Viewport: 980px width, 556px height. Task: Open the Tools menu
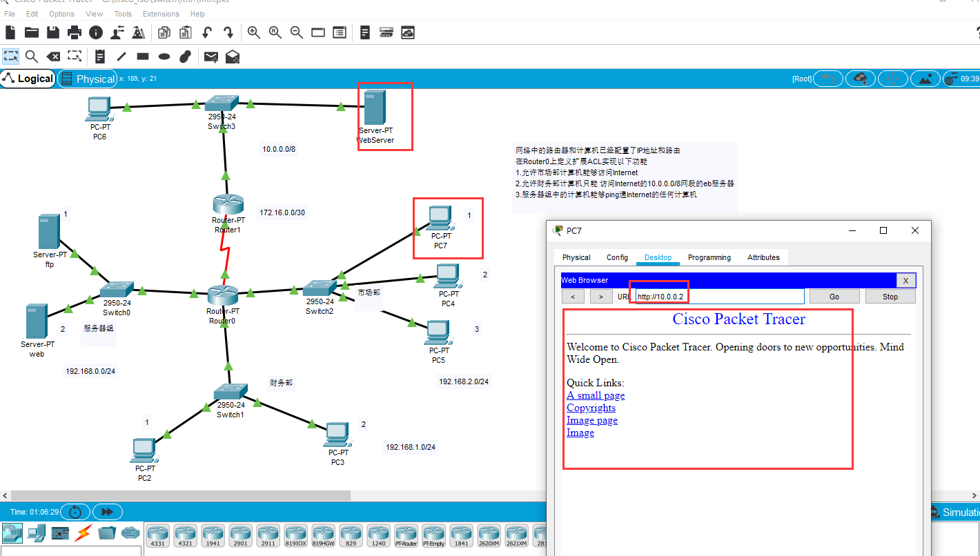click(x=123, y=14)
